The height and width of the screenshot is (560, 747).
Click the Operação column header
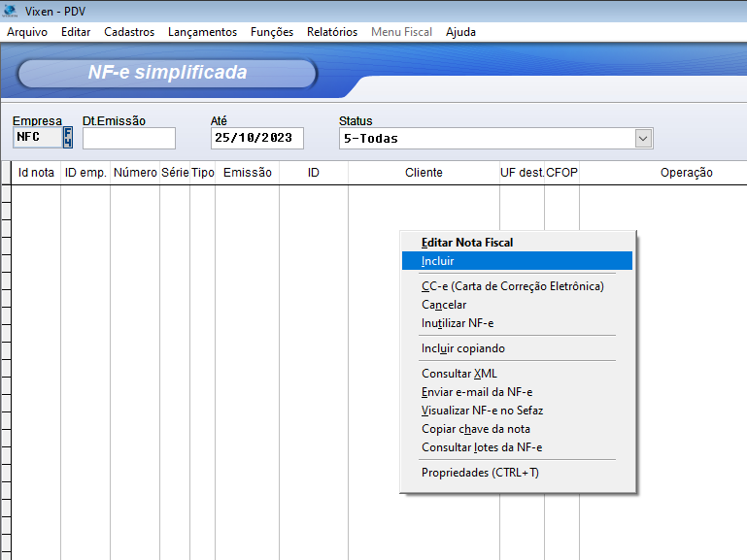pos(686,173)
